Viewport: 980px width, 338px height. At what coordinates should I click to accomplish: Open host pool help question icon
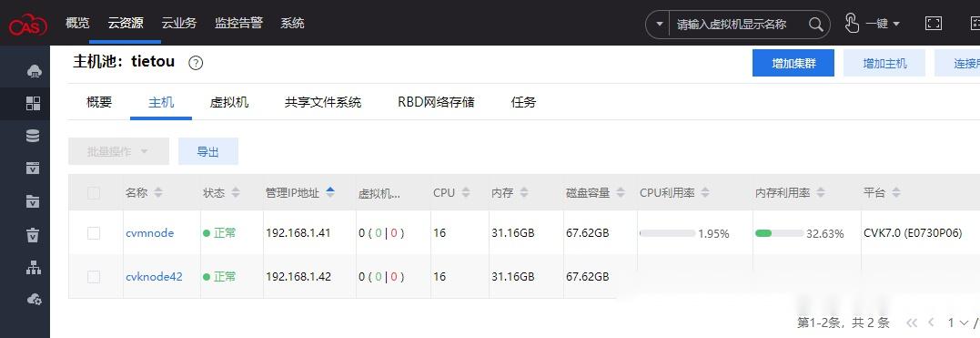[x=196, y=63]
